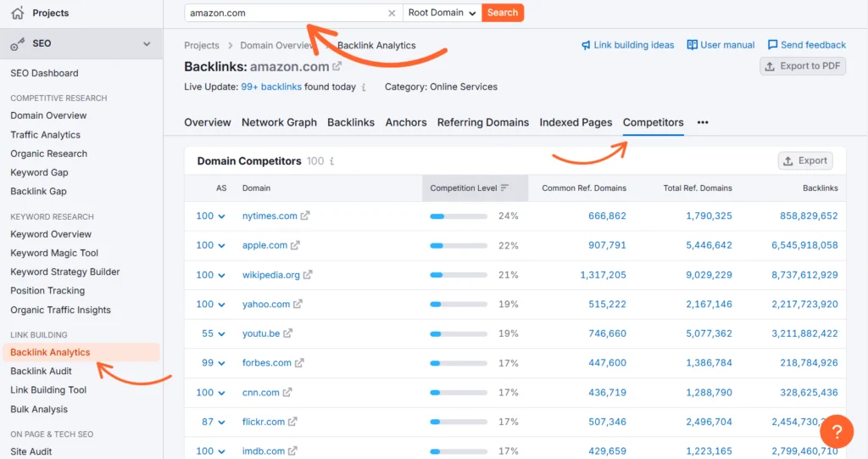Screen dimensions: 868x459
Task: Switch to the Indexed Pages tab
Action: pyautogui.click(x=576, y=122)
